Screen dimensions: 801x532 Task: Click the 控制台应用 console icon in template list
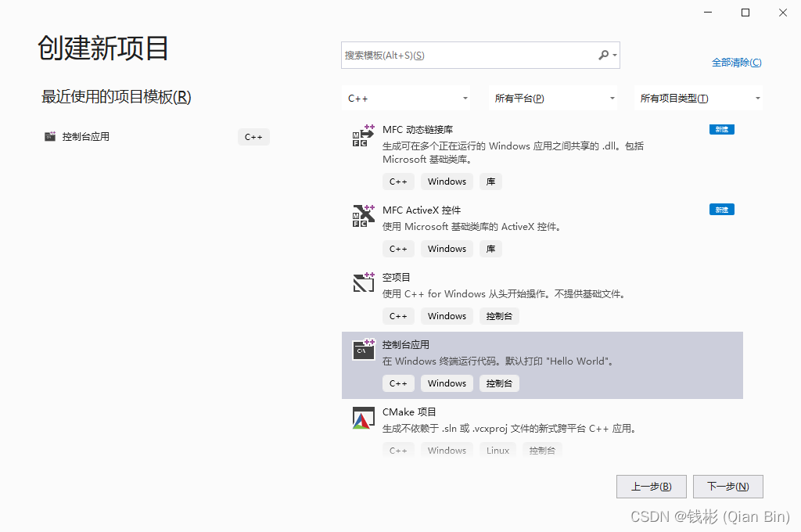[x=363, y=350]
